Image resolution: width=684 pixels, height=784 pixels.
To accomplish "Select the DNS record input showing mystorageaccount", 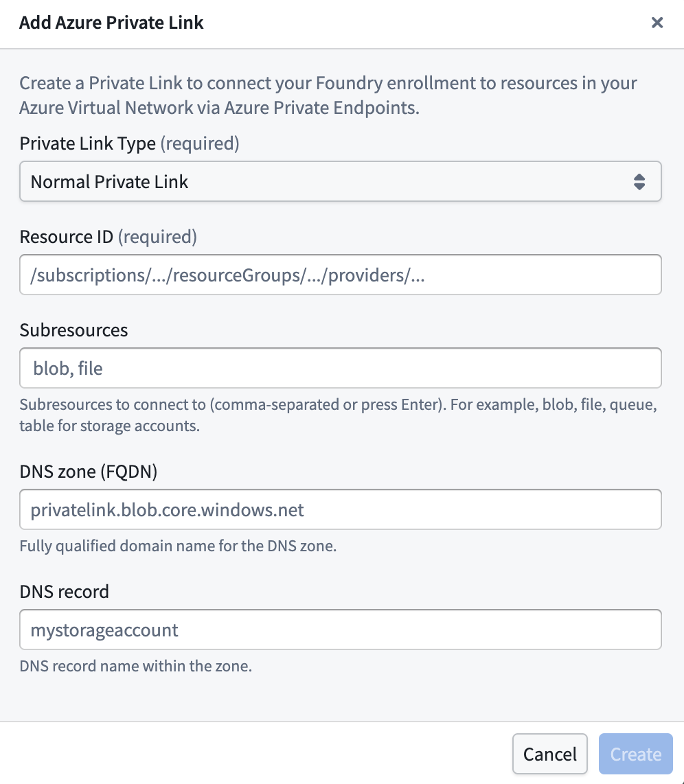I will click(341, 629).
